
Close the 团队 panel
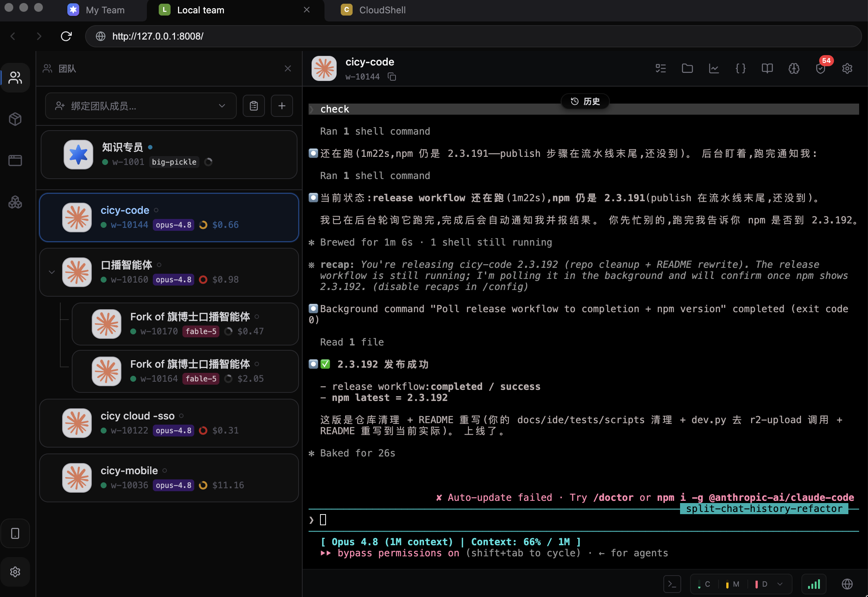point(288,68)
